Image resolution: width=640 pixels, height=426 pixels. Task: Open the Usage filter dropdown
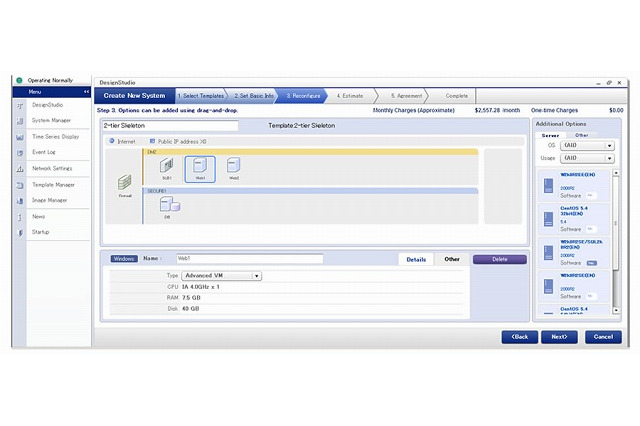click(x=588, y=158)
